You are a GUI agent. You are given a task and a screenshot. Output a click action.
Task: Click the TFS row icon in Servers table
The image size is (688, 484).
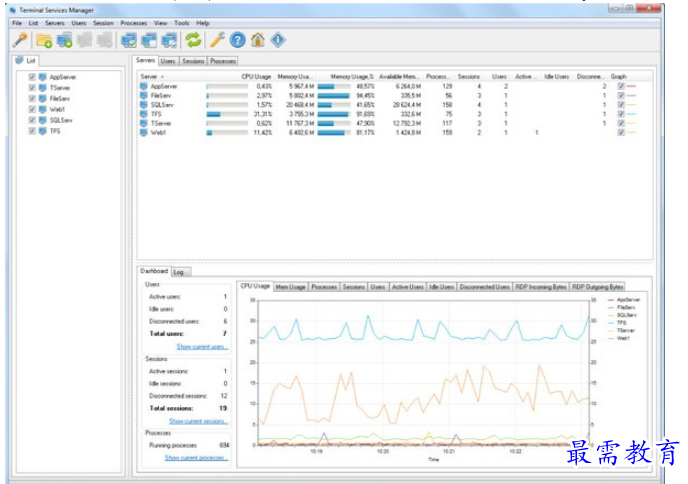coord(143,114)
